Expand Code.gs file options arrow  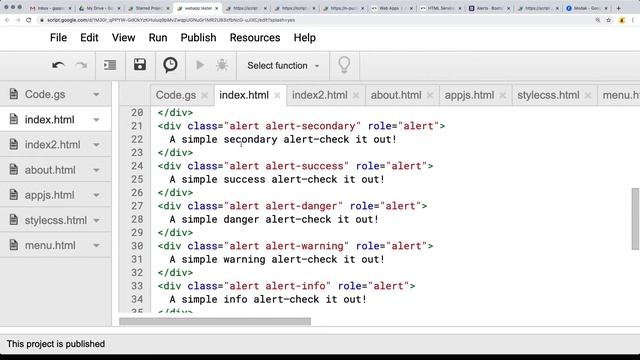pyautogui.click(x=96, y=94)
